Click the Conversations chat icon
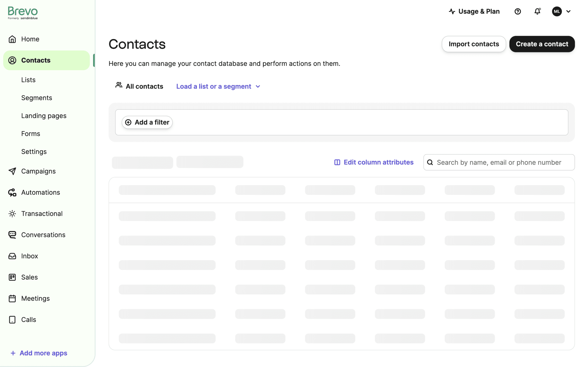 (x=12, y=235)
